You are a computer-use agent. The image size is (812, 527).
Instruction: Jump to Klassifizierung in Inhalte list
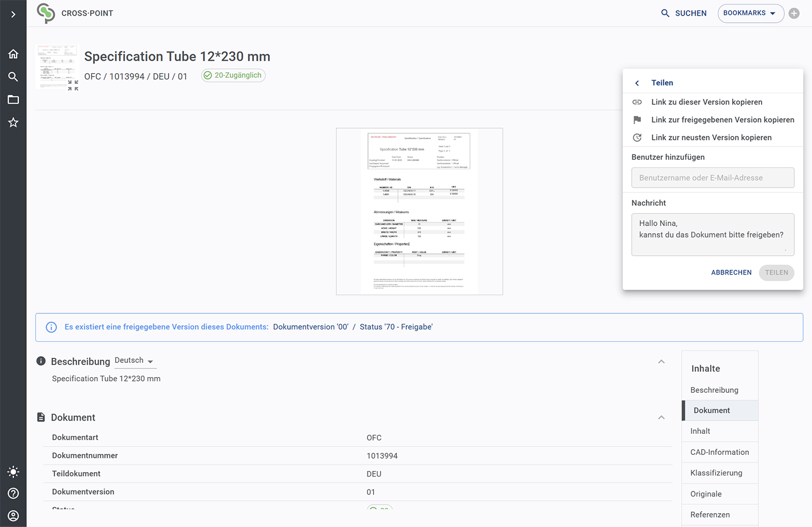[716, 473]
